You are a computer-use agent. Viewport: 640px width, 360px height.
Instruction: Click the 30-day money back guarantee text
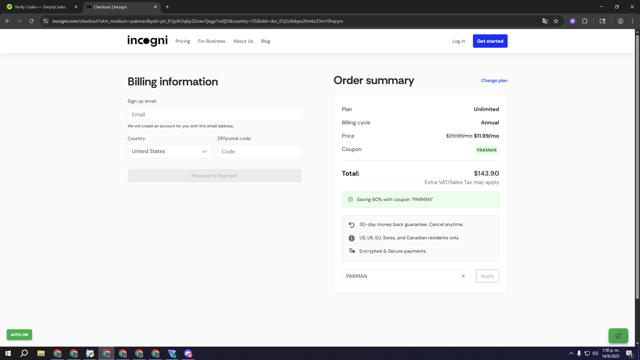[x=411, y=224]
